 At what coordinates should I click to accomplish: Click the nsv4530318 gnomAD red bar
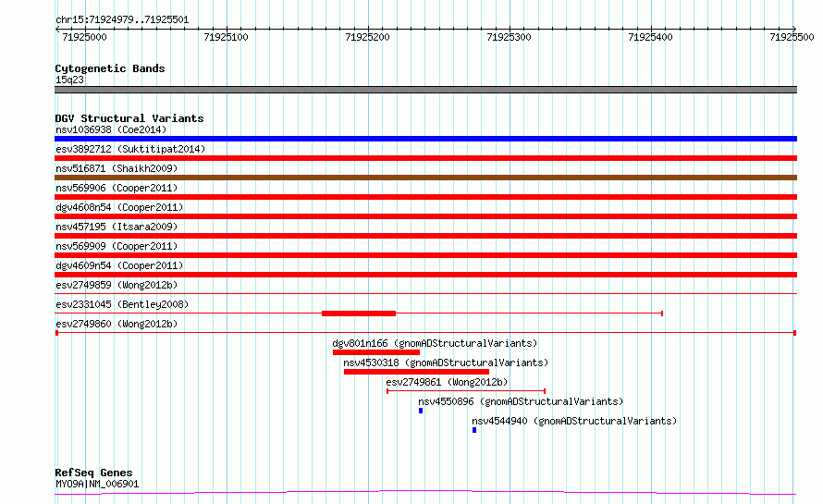[x=416, y=372]
